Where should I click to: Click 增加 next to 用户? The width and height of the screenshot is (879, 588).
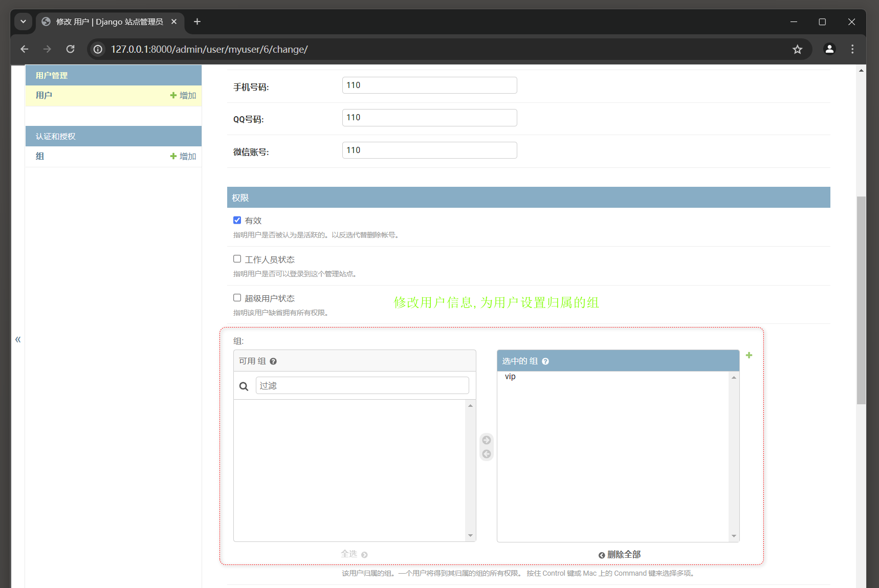point(183,95)
